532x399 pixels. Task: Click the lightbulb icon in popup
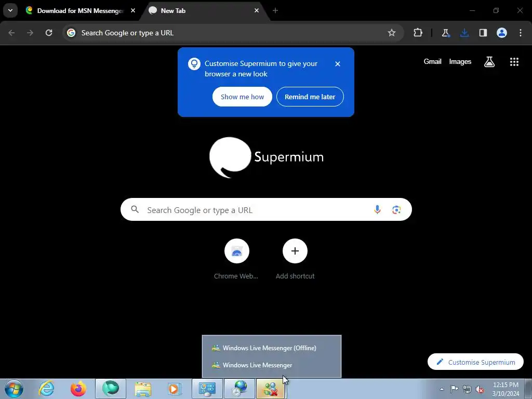coord(194,64)
